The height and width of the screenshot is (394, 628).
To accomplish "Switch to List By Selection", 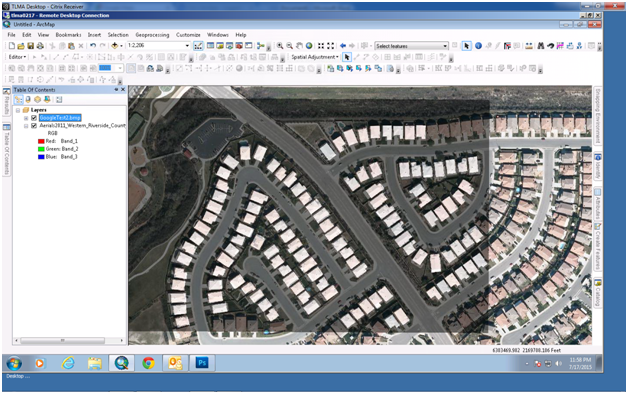I will click(47, 99).
